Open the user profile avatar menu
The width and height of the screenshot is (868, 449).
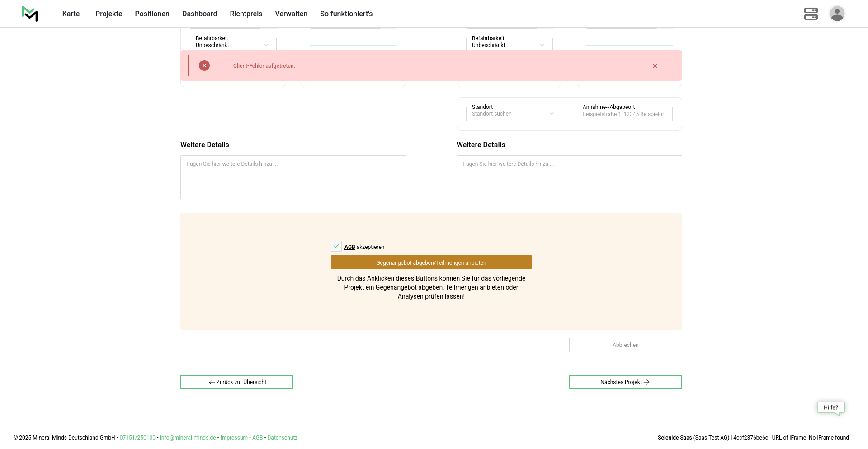[837, 14]
